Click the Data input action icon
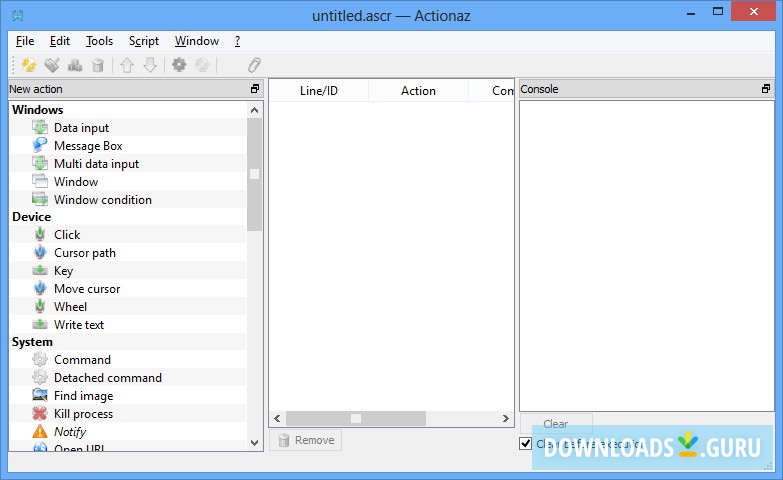 pos(40,127)
